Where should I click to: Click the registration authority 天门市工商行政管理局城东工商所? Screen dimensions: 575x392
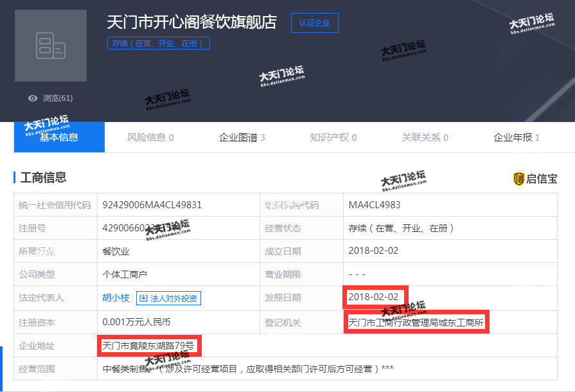pos(416,322)
